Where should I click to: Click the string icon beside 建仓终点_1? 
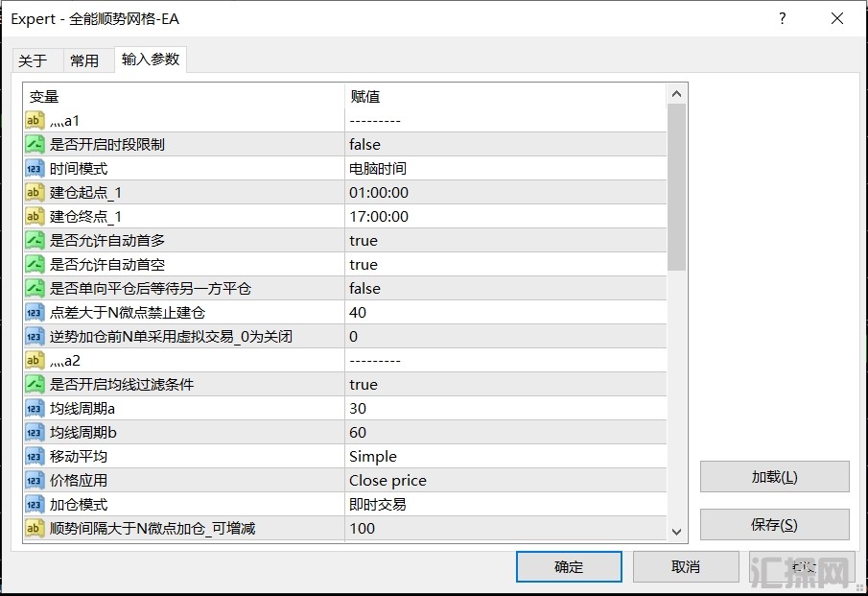point(35,216)
